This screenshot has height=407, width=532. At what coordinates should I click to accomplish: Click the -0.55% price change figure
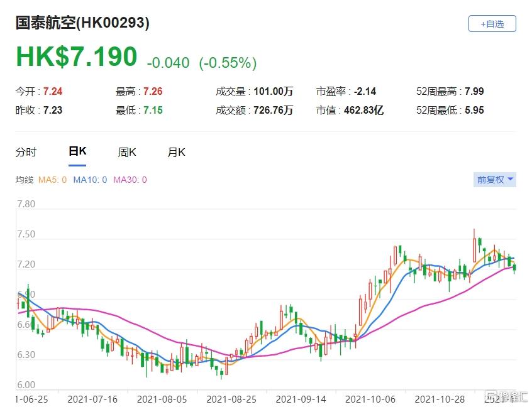228,63
